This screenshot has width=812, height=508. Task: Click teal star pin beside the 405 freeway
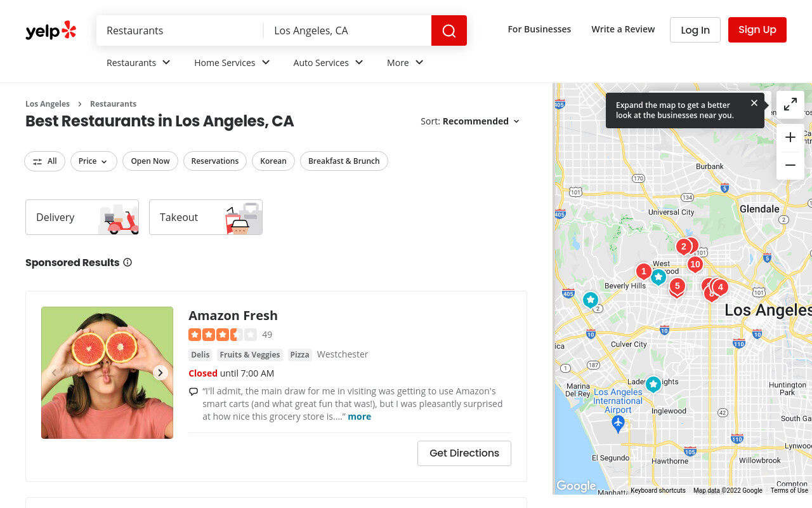[591, 300]
